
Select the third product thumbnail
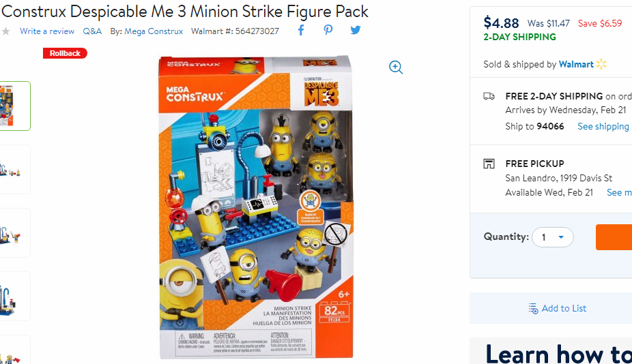(x=14, y=232)
